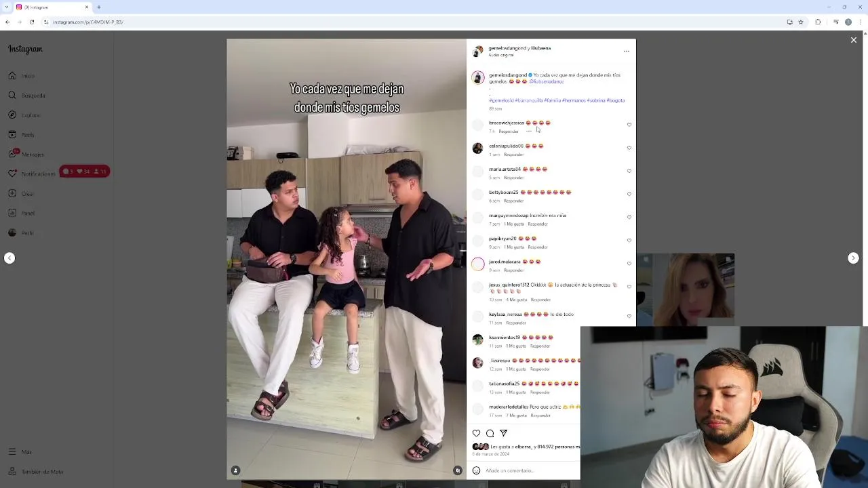The width and height of the screenshot is (868, 488).
Task: Open emoji picker in comment box
Action: (x=476, y=470)
